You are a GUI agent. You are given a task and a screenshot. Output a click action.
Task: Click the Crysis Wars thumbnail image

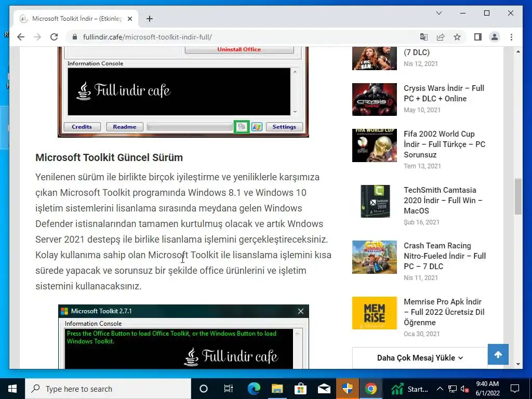pos(374,99)
